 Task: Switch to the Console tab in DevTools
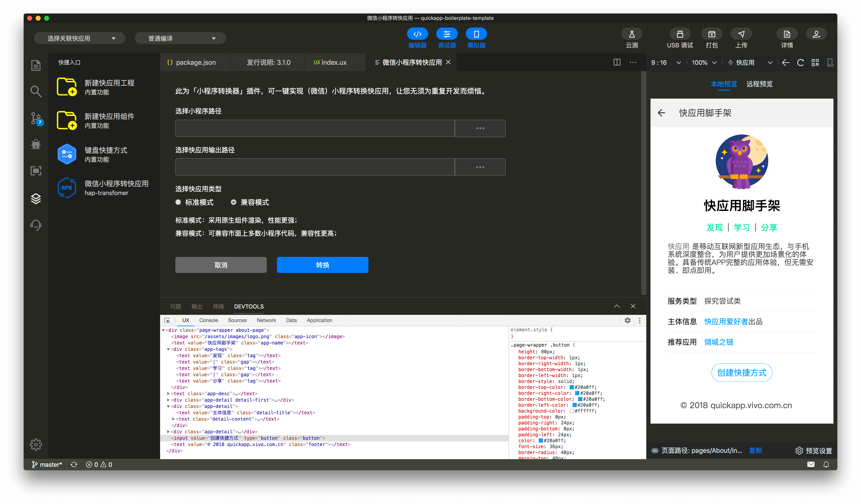click(208, 320)
